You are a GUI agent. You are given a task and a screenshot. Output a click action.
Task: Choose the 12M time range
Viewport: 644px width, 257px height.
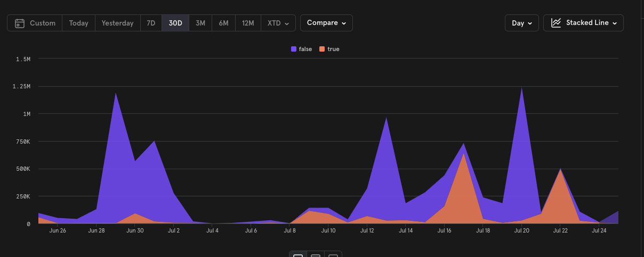248,23
